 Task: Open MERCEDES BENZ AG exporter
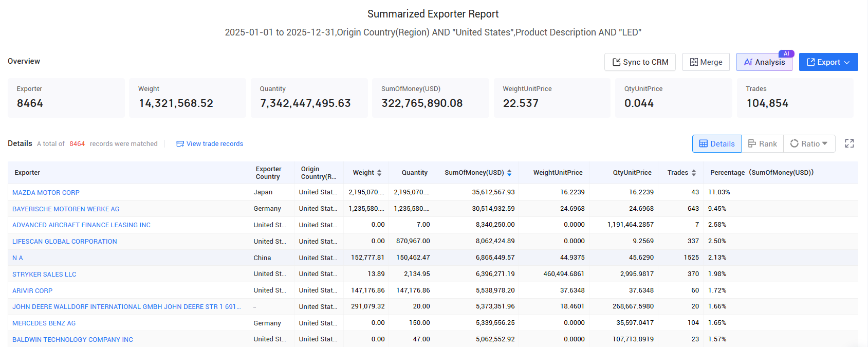44,323
